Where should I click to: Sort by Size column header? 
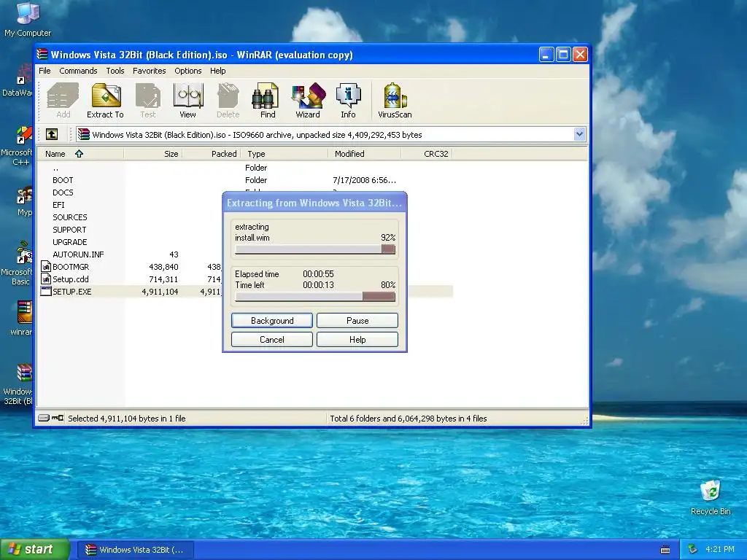point(153,154)
